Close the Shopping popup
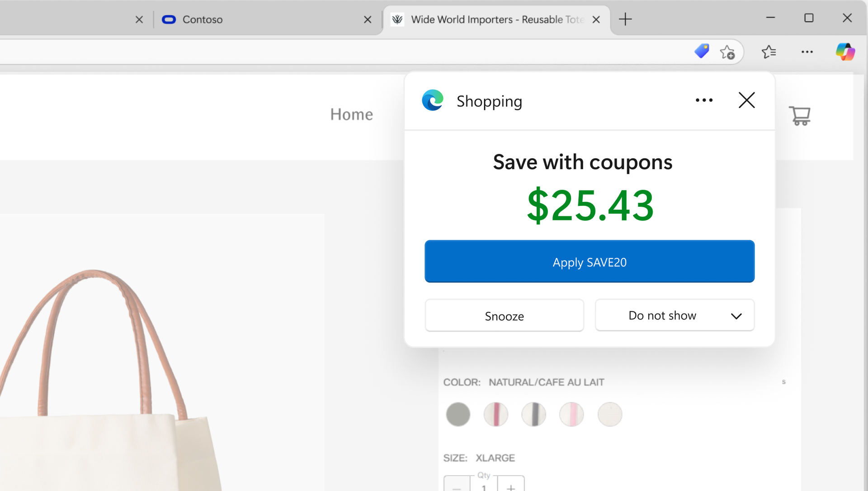868x491 pixels. click(746, 100)
